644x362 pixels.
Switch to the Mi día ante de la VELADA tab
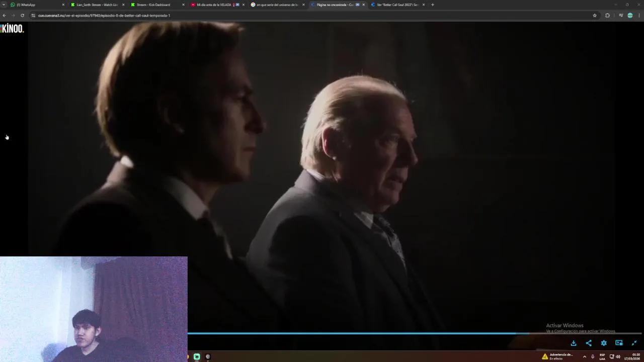pyautogui.click(x=217, y=5)
